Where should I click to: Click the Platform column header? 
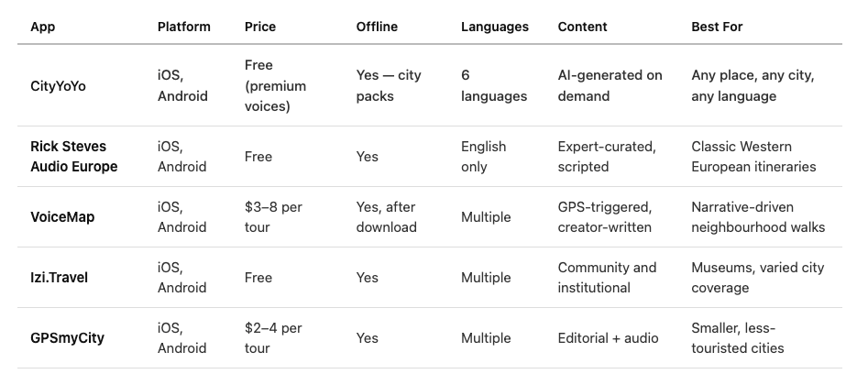click(x=184, y=27)
